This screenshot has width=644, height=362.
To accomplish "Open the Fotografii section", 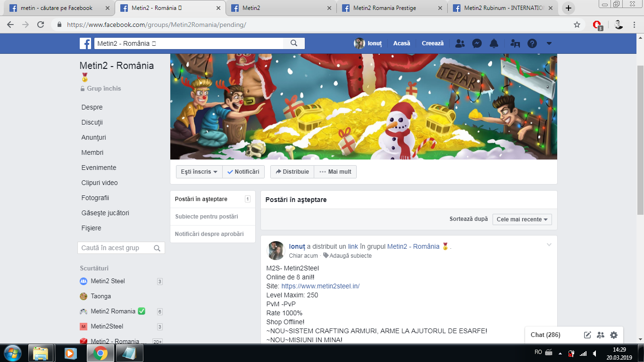I will [95, 198].
